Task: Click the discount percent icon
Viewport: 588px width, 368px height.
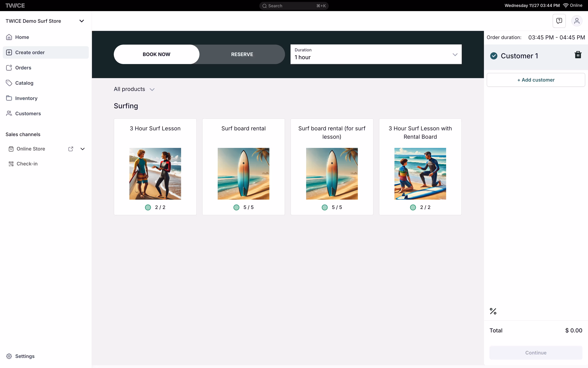Action: pyautogui.click(x=493, y=311)
